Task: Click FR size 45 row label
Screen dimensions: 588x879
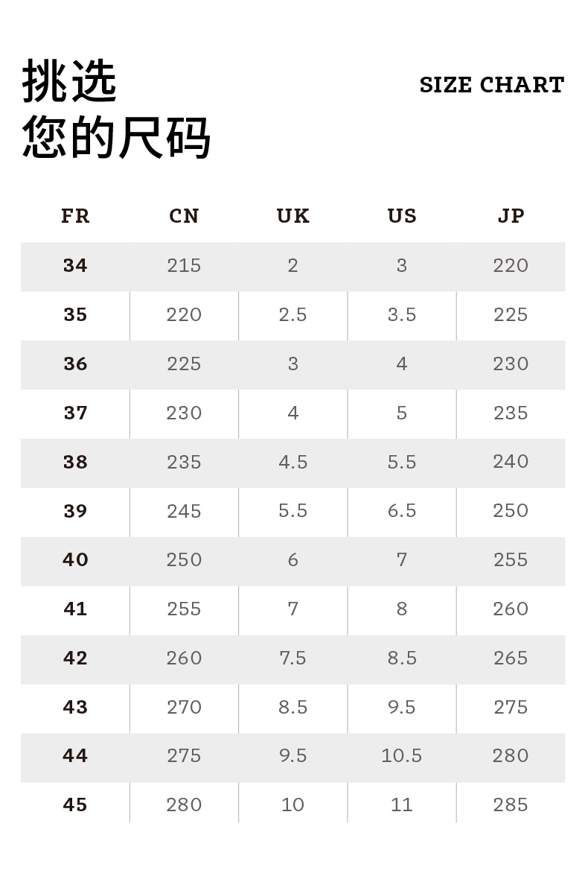Action: tap(75, 805)
